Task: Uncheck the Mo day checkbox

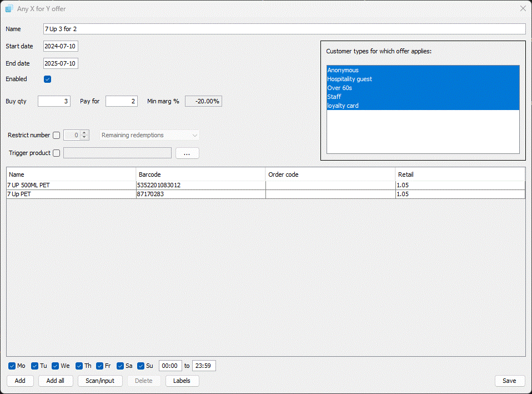Action: 12,366
